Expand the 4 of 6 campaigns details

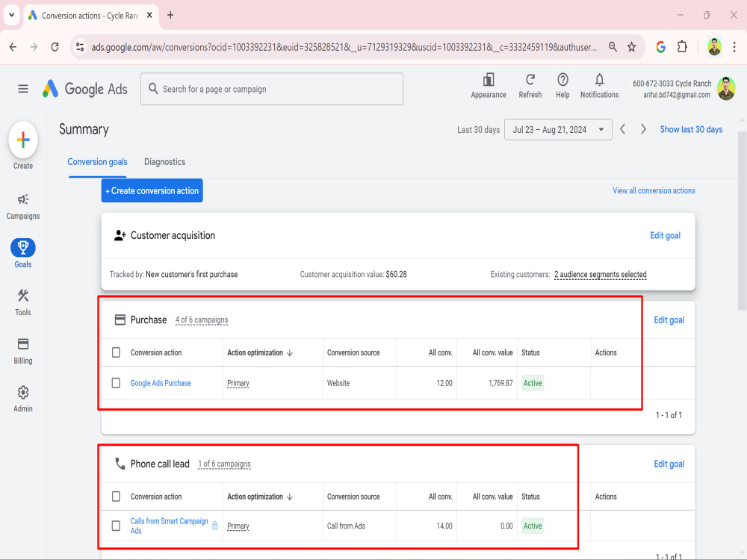tap(202, 320)
